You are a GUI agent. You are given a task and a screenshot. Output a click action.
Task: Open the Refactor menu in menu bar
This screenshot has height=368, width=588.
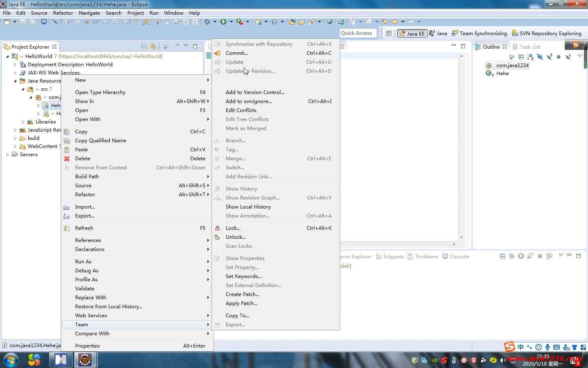pos(63,13)
